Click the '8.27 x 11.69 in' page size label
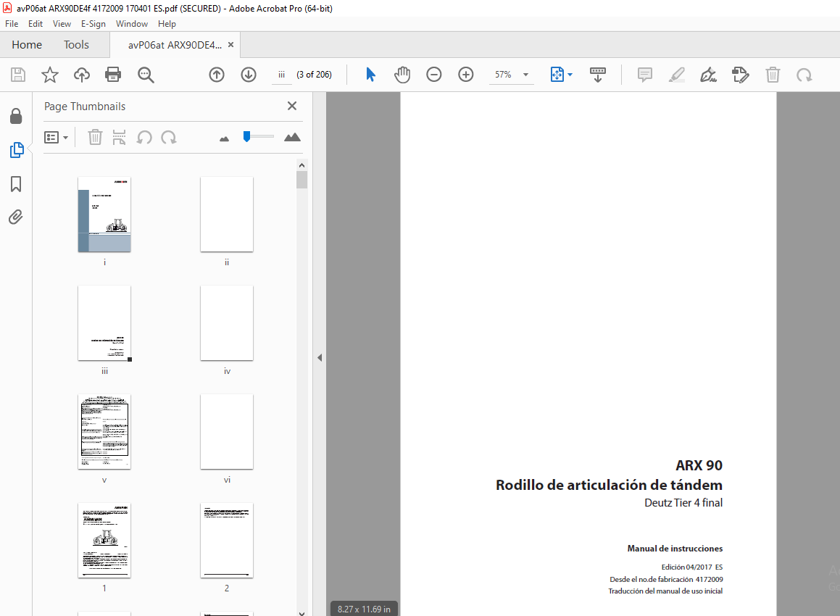 365,609
